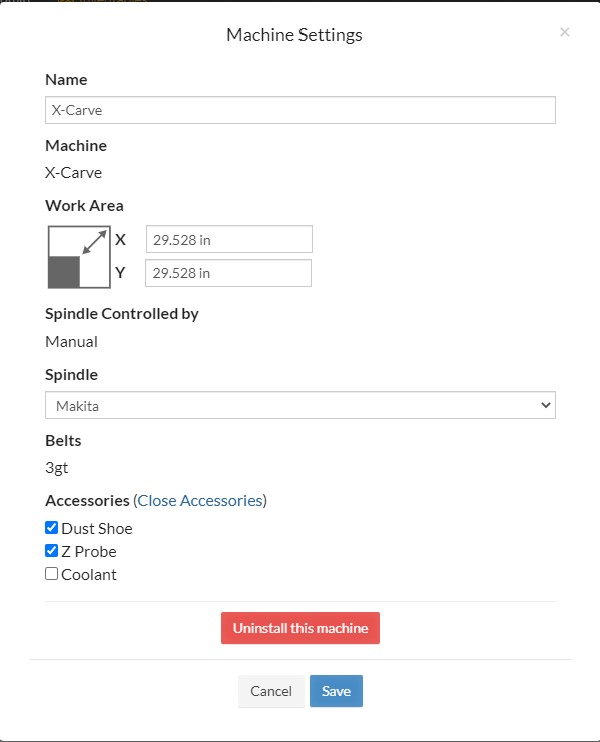Screen dimensions: 600x742
Task: Close the Machine Settings dialog with X
Action: pyautogui.click(x=565, y=32)
